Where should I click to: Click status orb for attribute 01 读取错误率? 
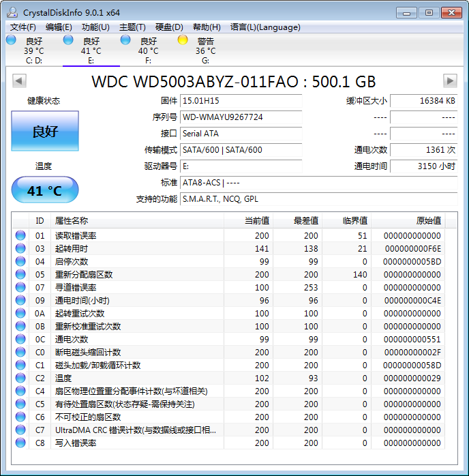tap(20, 236)
